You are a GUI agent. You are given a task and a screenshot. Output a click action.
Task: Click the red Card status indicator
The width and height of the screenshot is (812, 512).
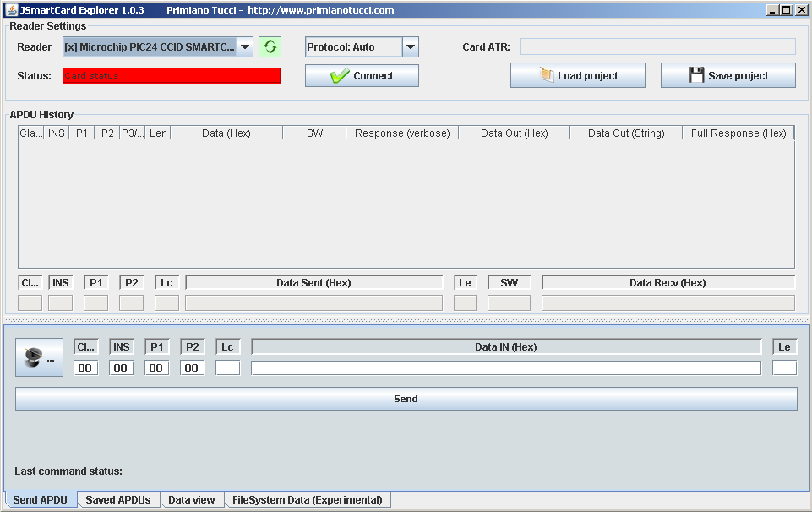click(x=172, y=75)
